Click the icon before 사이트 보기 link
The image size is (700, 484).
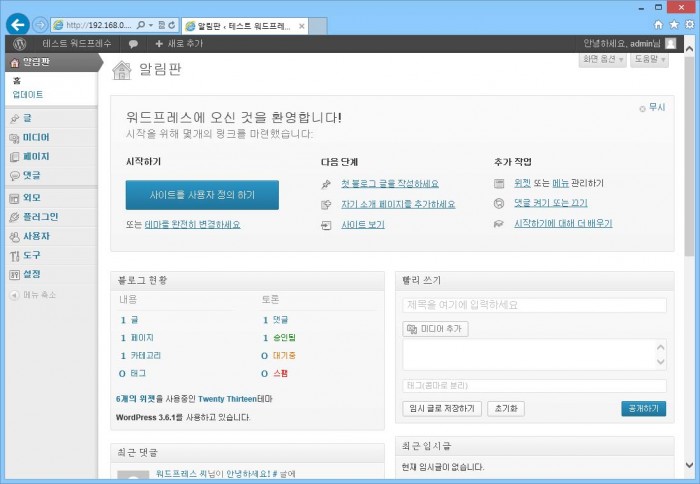tap(326, 225)
